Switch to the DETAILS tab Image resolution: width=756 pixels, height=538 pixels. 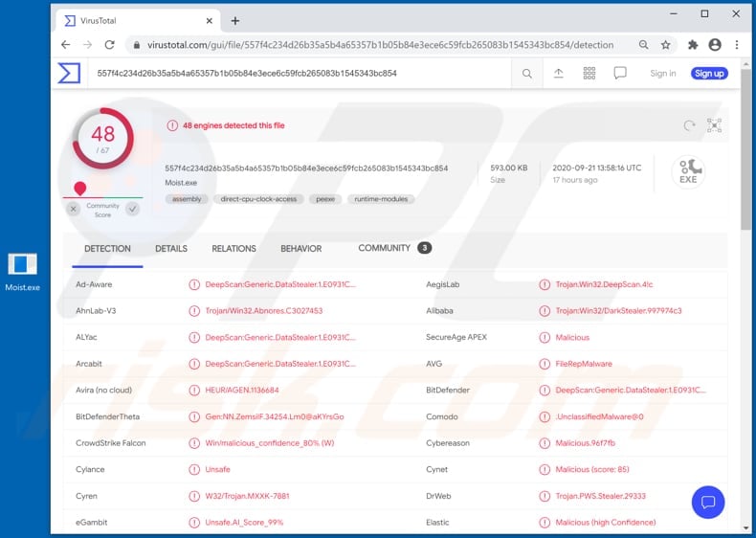[171, 249]
